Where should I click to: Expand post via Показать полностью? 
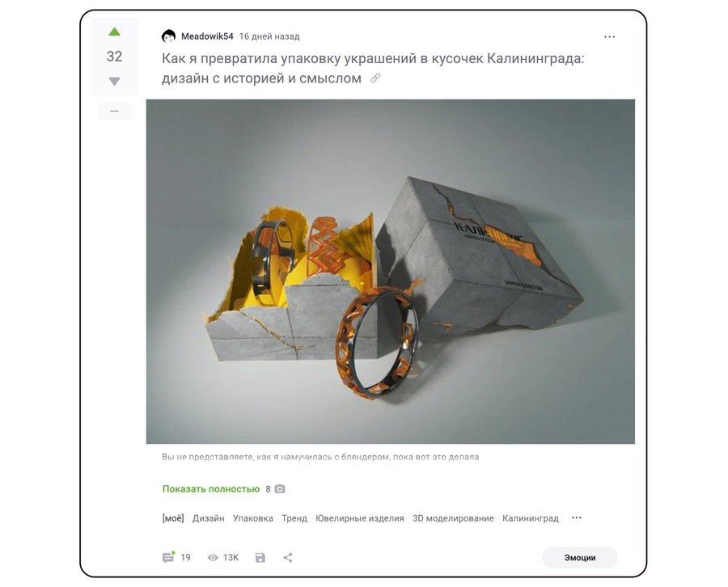pyautogui.click(x=211, y=489)
